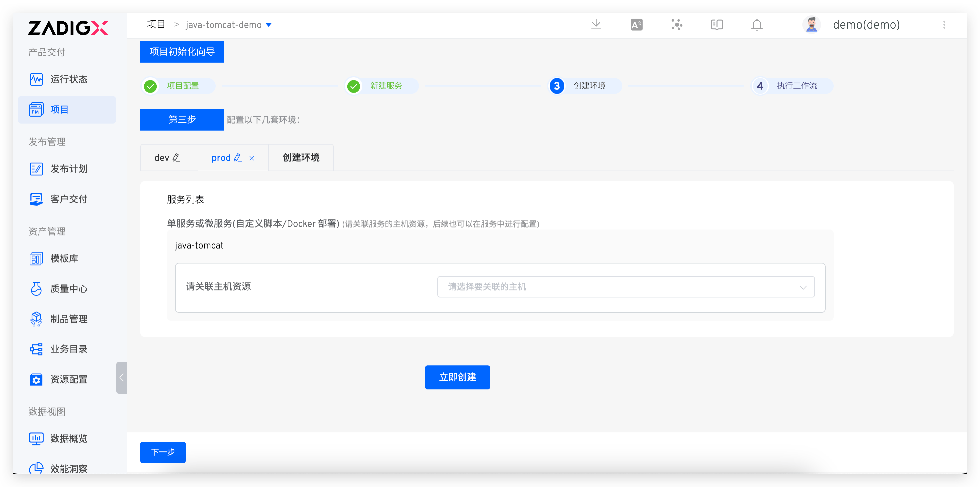This screenshot has width=980, height=487.
Task: Click 项目 breadcrumb link
Action: click(x=156, y=25)
